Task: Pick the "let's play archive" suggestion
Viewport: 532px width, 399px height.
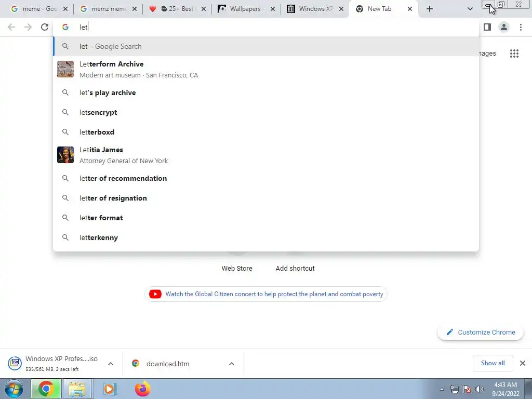Action: pos(266,92)
